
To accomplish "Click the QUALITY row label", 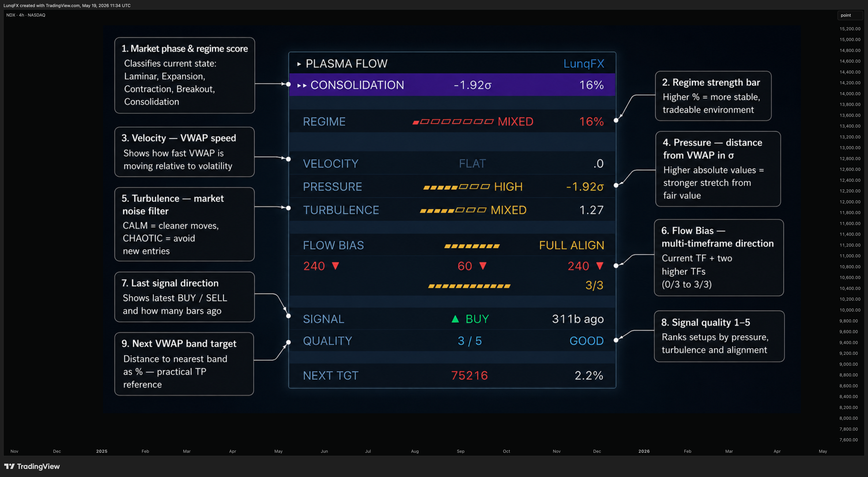I will point(327,341).
